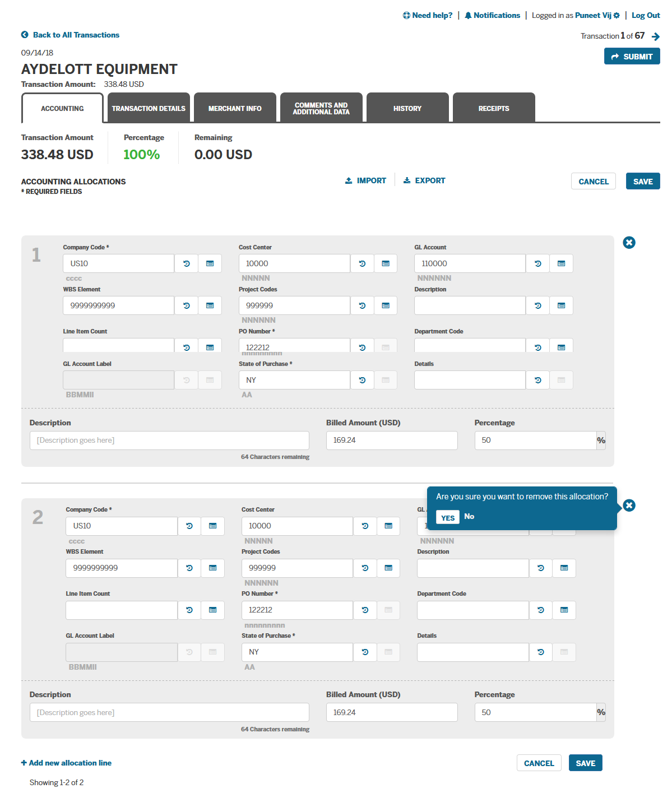Reset Company Code in allocation 1
This screenshot has width=672, height=793.
pyautogui.click(x=187, y=263)
